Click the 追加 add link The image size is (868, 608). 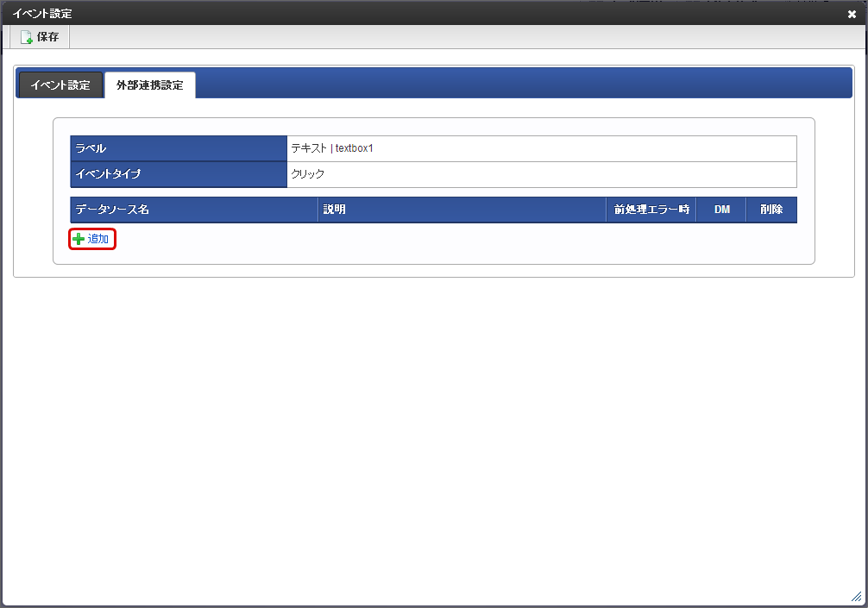point(98,239)
